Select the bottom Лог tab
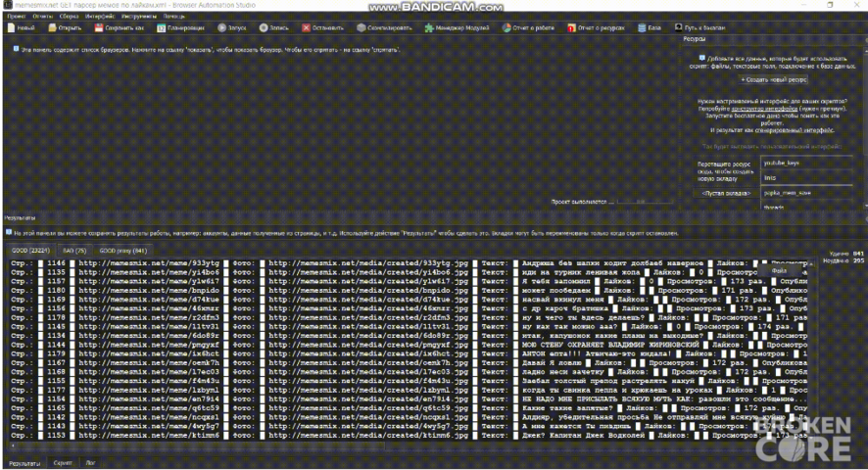868x470 pixels. point(90,463)
